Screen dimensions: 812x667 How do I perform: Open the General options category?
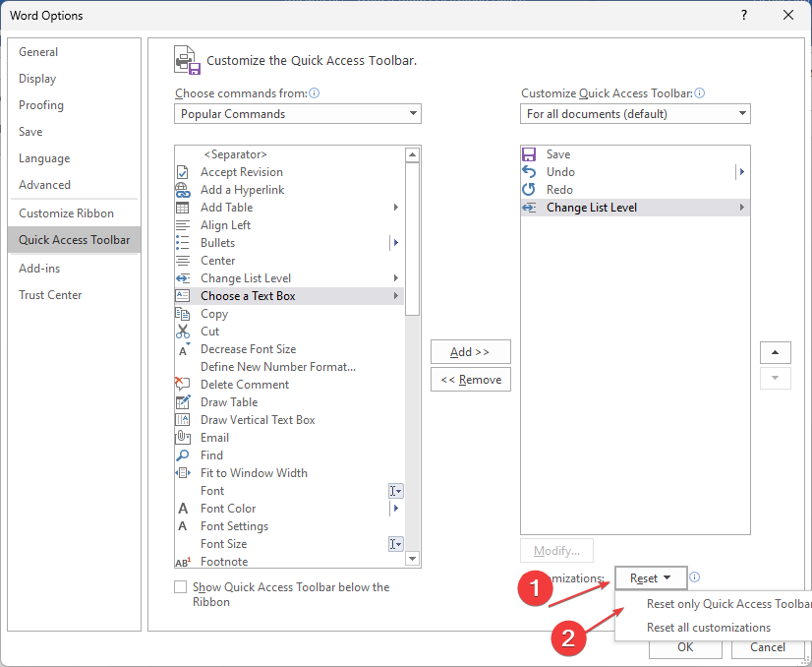pyautogui.click(x=74, y=52)
